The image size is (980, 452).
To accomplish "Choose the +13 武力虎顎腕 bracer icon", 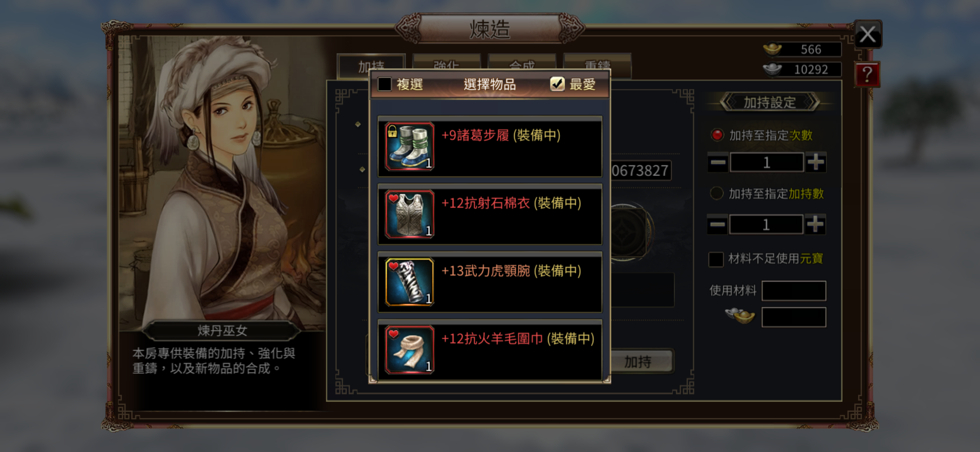I will [x=409, y=282].
